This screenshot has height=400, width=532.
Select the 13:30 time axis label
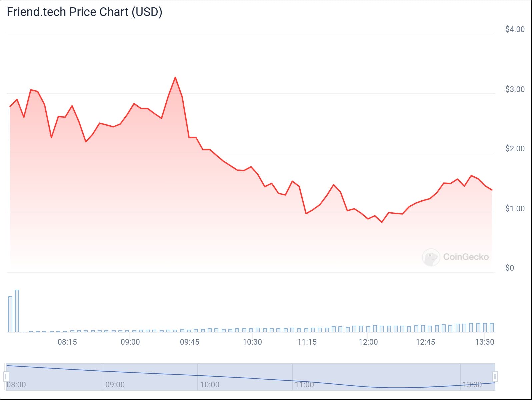click(484, 342)
